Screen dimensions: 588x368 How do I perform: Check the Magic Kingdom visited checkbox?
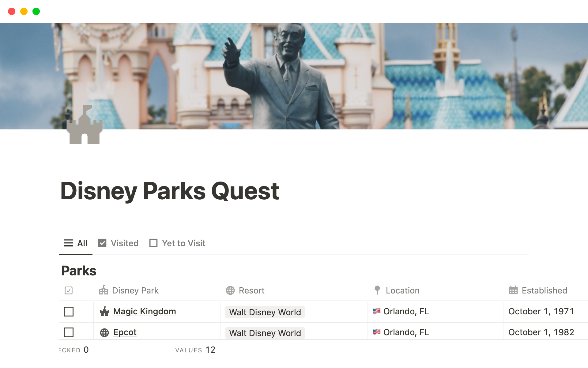[x=69, y=312]
